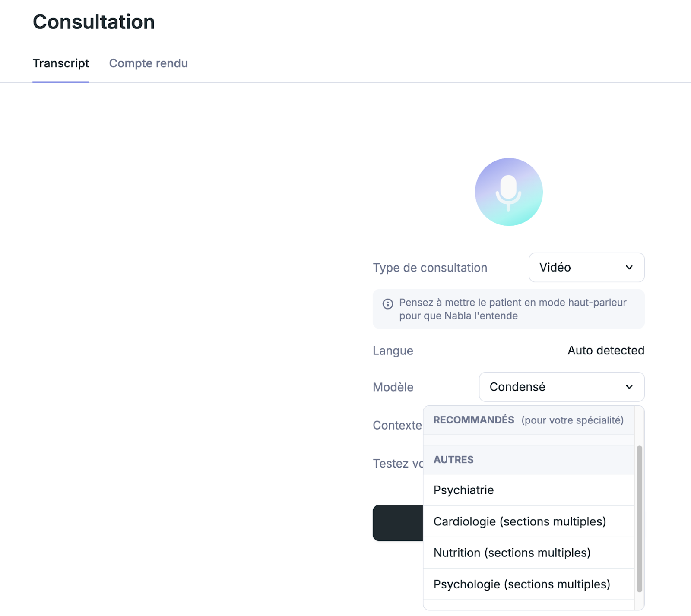Choose Nutrition (sections multiples) option

[x=529, y=553]
